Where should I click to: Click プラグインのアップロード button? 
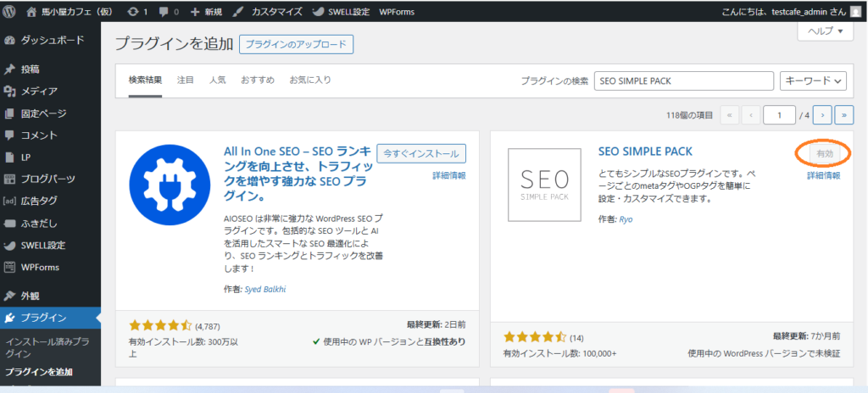[296, 44]
